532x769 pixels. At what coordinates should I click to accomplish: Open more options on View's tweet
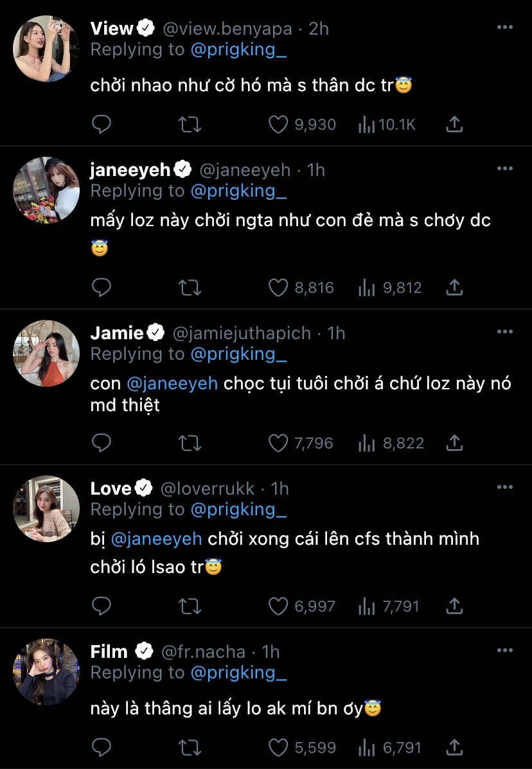coord(505,28)
